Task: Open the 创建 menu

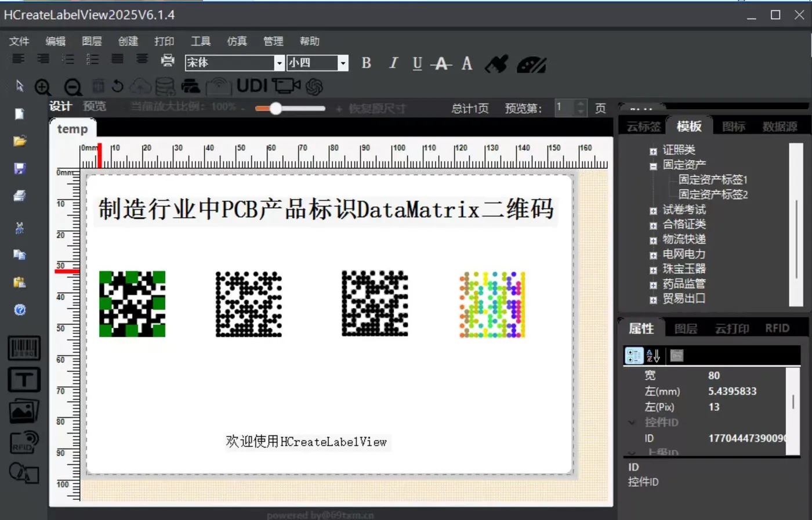Action: tap(128, 41)
